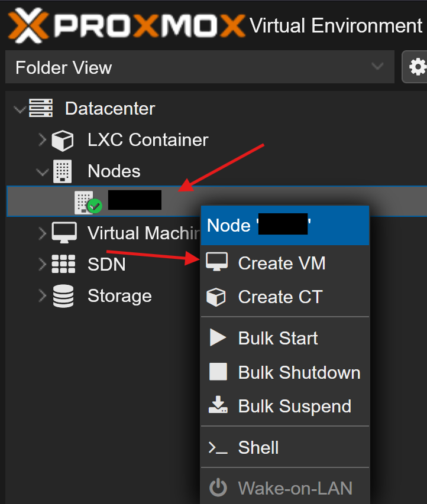Click the Storage database icon

coord(63,296)
